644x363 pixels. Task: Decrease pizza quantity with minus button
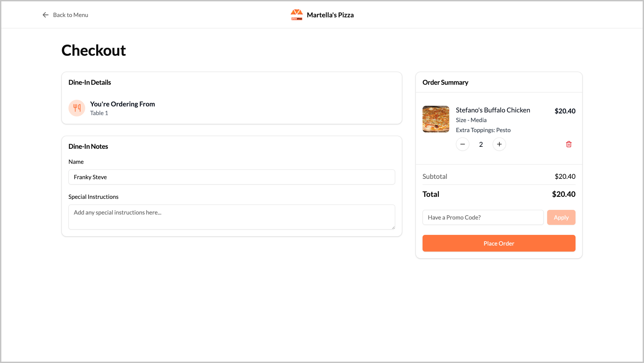coord(462,144)
